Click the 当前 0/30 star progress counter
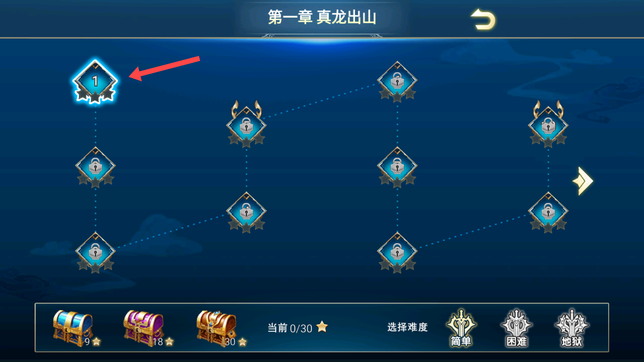Screen dimensions: 644x362 point(298,327)
